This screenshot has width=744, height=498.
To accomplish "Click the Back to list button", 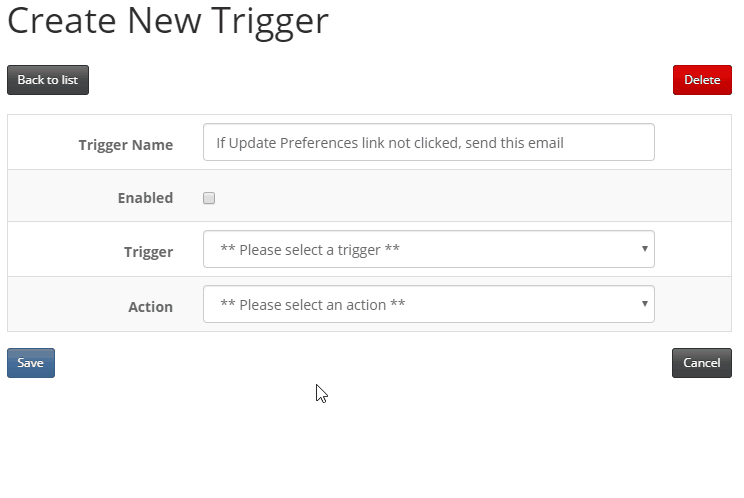I will [48, 80].
